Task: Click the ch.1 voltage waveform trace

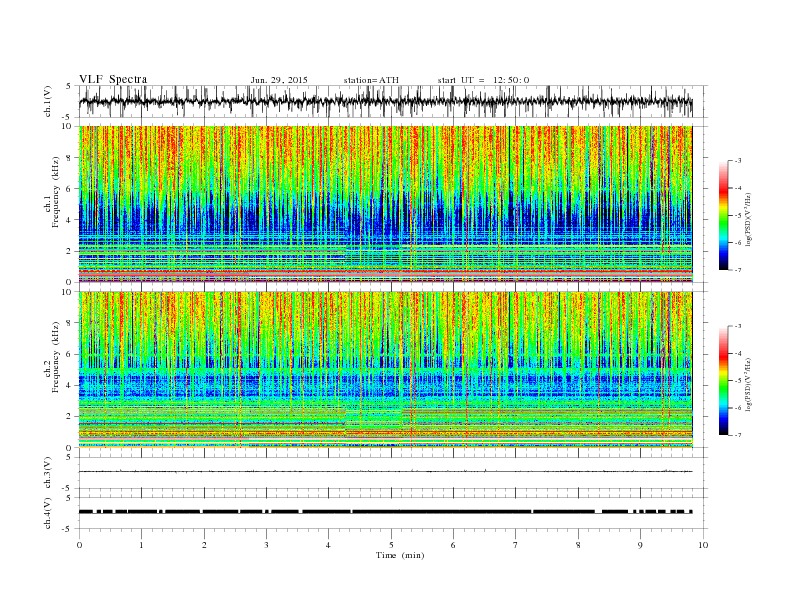Action: coord(385,101)
